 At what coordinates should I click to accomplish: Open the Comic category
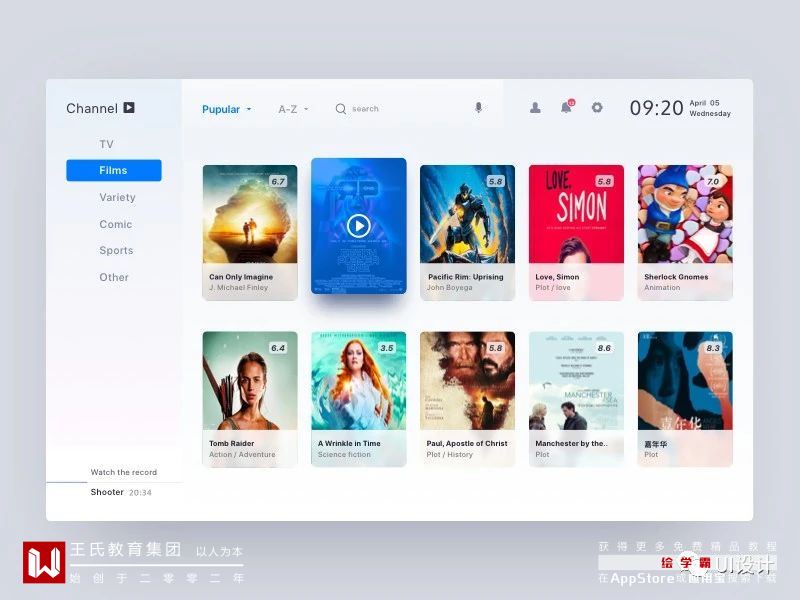(x=116, y=224)
